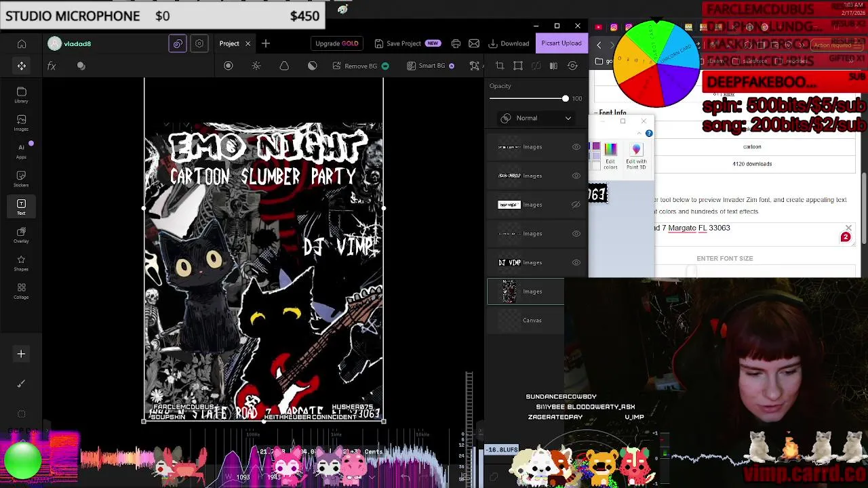Switch to the Project tab

click(x=229, y=43)
